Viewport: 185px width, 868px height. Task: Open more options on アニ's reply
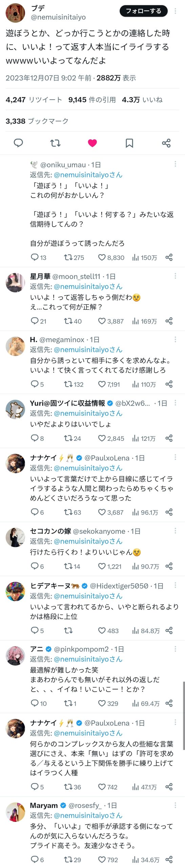pyautogui.click(x=175, y=649)
